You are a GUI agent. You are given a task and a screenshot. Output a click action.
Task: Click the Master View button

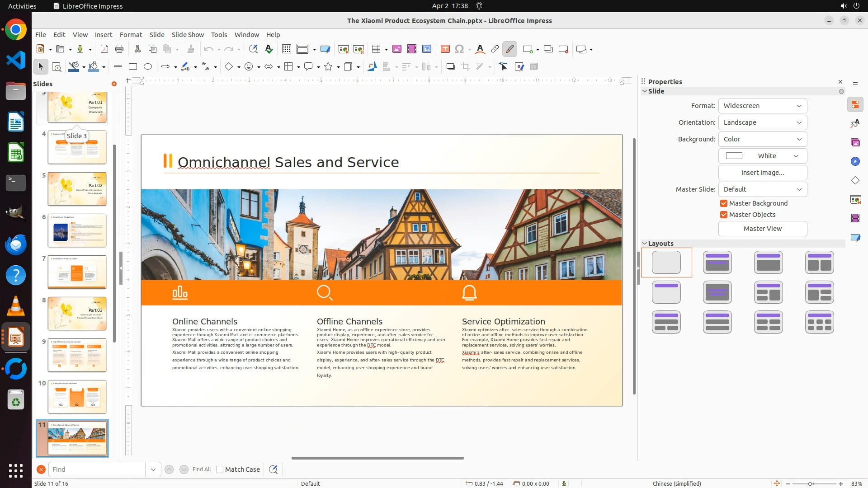pyautogui.click(x=762, y=229)
